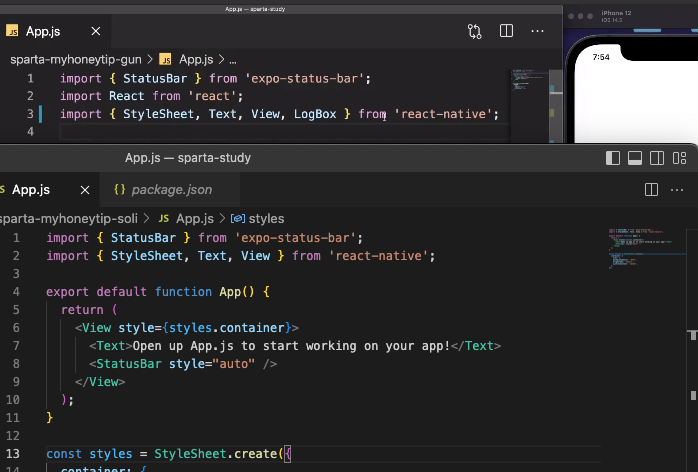Click sparta-study window title text
The width and height of the screenshot is (698, 472).
187,158
